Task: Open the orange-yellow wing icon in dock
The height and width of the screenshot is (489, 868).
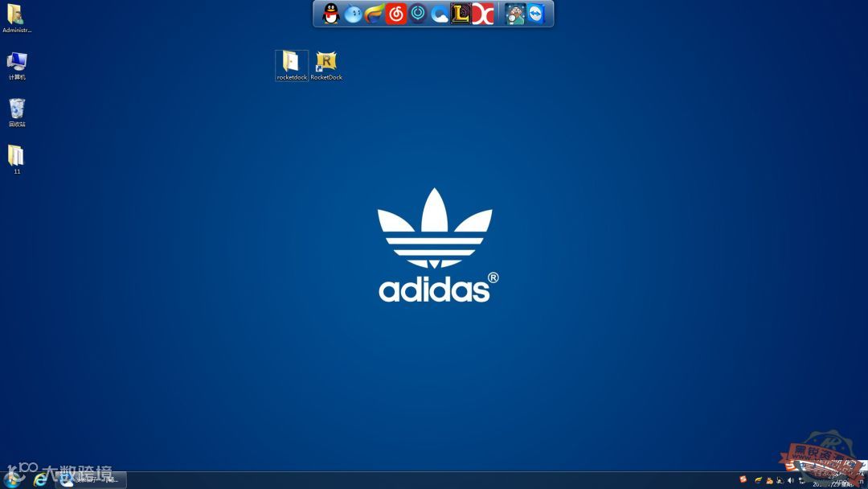Action: coord(375,14)
